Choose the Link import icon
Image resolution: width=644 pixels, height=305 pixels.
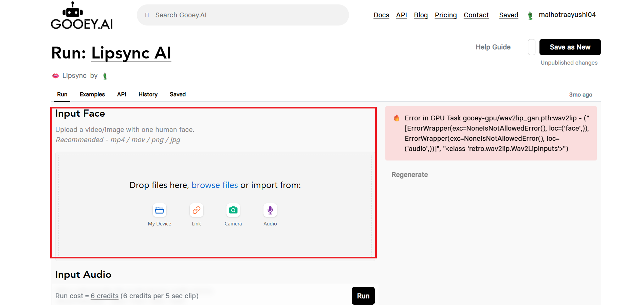pos(196,210)
